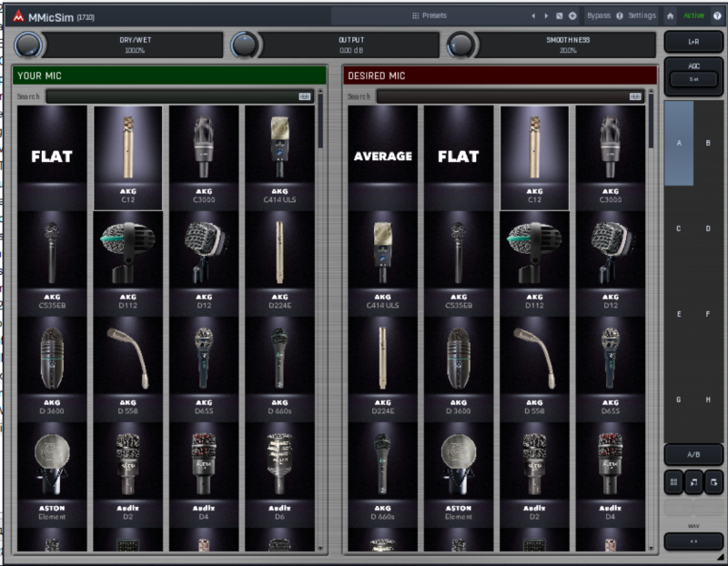Viewport: 728px width, 566px height.
Task: Toggle the Bypass button
Action: coord(599,15)
